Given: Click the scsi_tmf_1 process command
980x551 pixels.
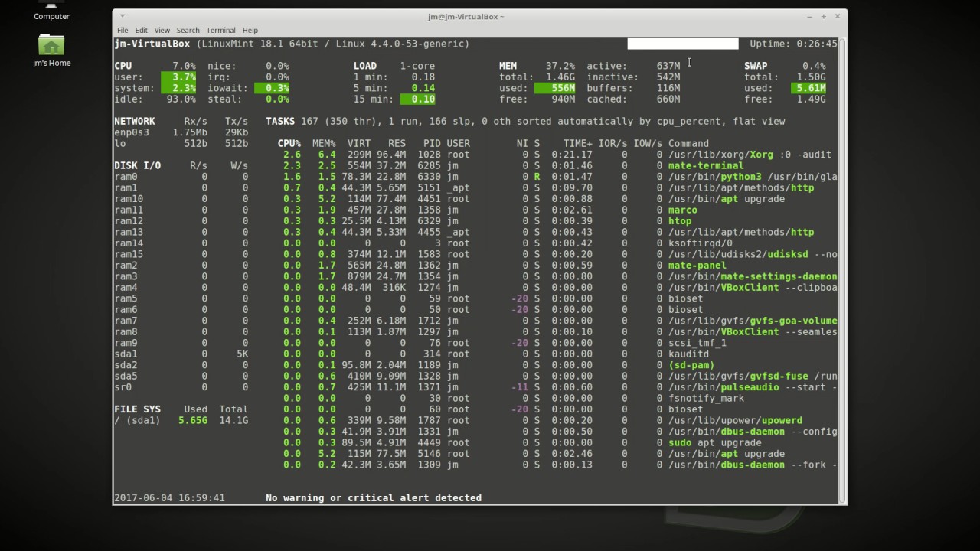Looking at the screenshot, I should [x=697, y=343].
